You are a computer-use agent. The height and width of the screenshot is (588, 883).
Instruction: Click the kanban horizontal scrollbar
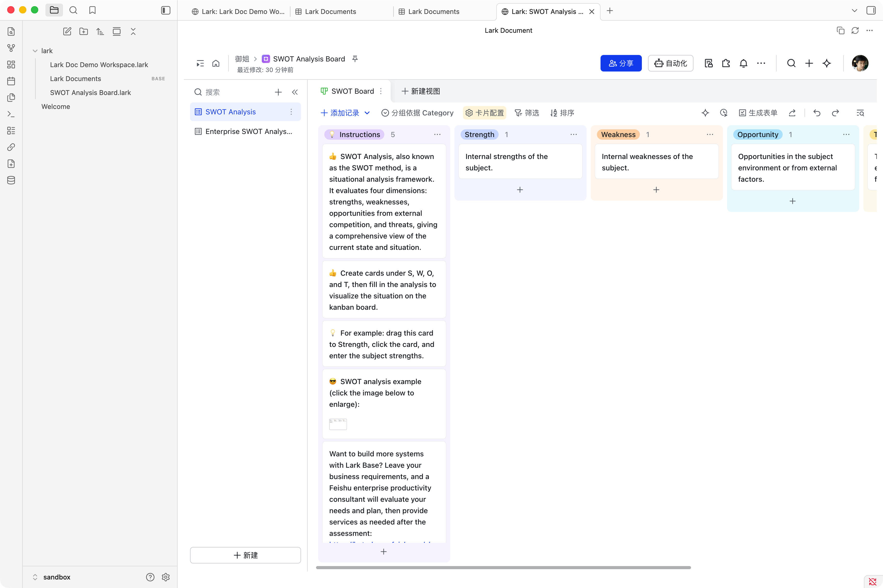503,568
